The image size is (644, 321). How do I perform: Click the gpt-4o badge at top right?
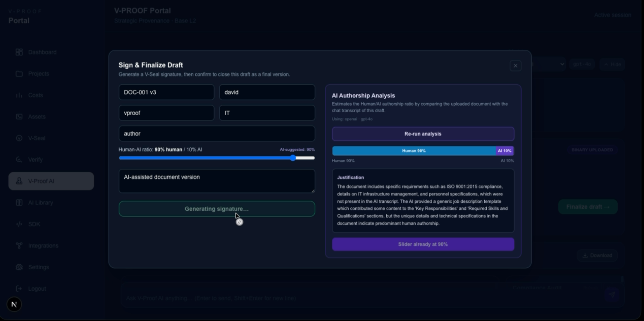point(582,64)
